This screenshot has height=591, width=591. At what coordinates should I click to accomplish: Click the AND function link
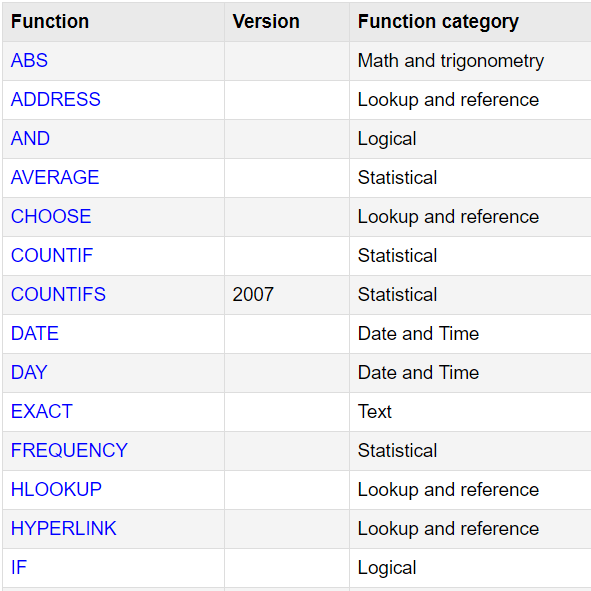point(30,138)
